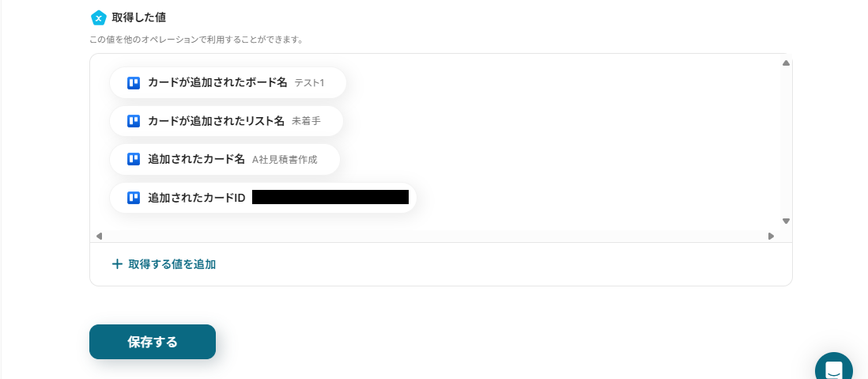The image size is (868, 379).
Task: Click Trello icon beside 追加されたカード名
Action: [134, 160]
